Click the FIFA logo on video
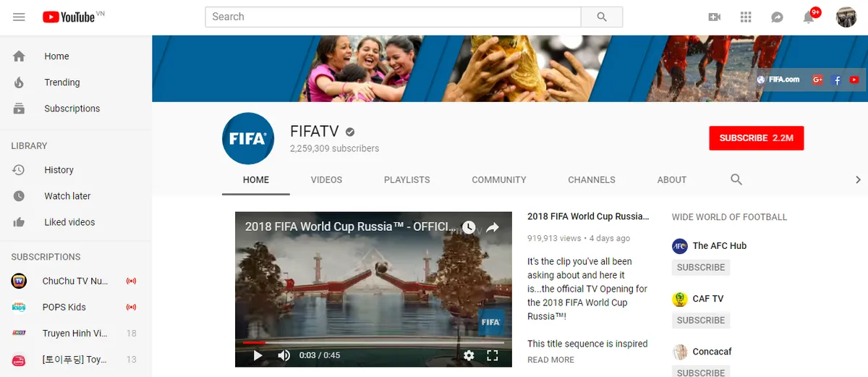This screenshot has height=377, width=868. [490, 322]
